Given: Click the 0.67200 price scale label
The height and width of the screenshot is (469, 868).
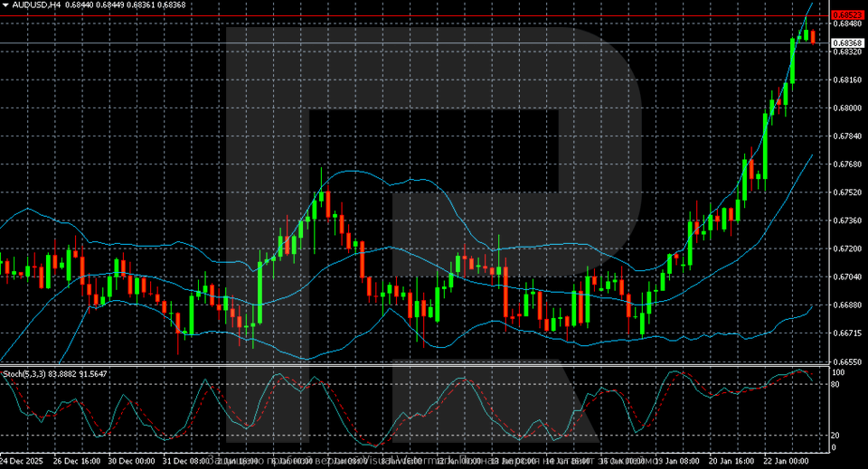Looking at the screenshot, I should click(x=847, y=249).
